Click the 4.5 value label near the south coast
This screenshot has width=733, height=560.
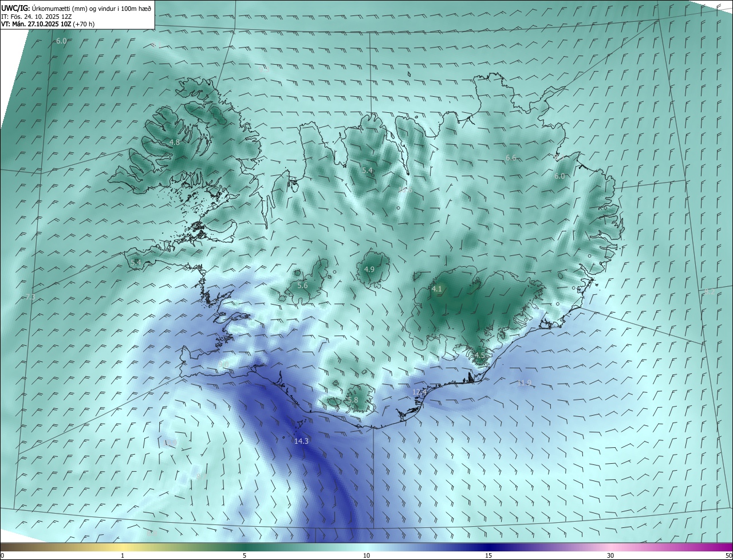click(480, 355)
